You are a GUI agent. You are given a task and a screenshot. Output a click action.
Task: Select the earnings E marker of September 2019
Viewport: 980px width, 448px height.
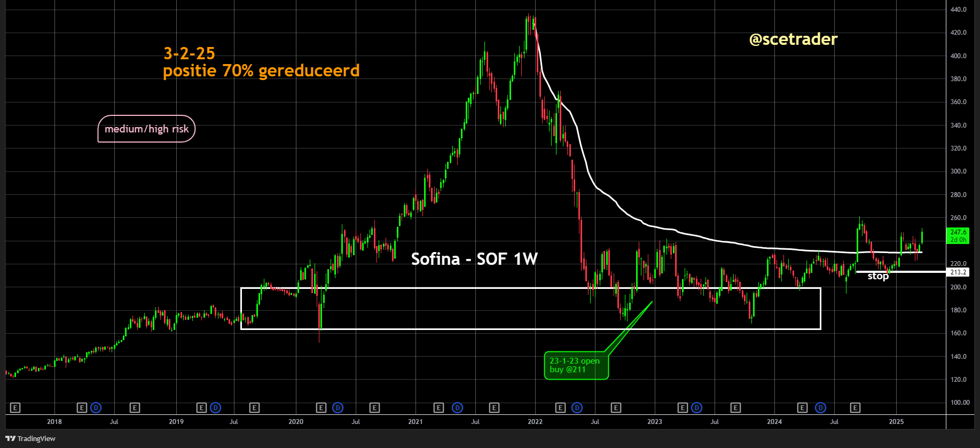click(x=254, y=408)
